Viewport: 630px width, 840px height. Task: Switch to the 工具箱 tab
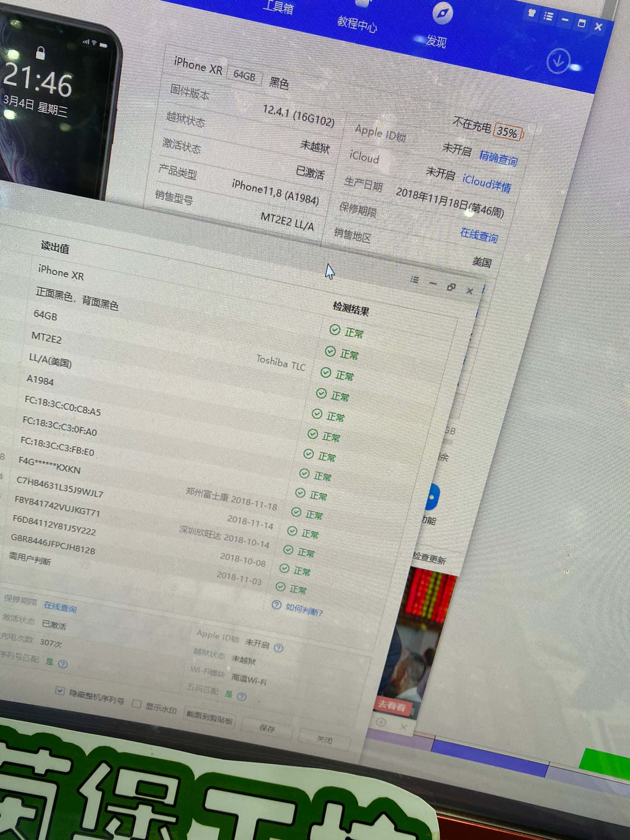tap(278, 7)
